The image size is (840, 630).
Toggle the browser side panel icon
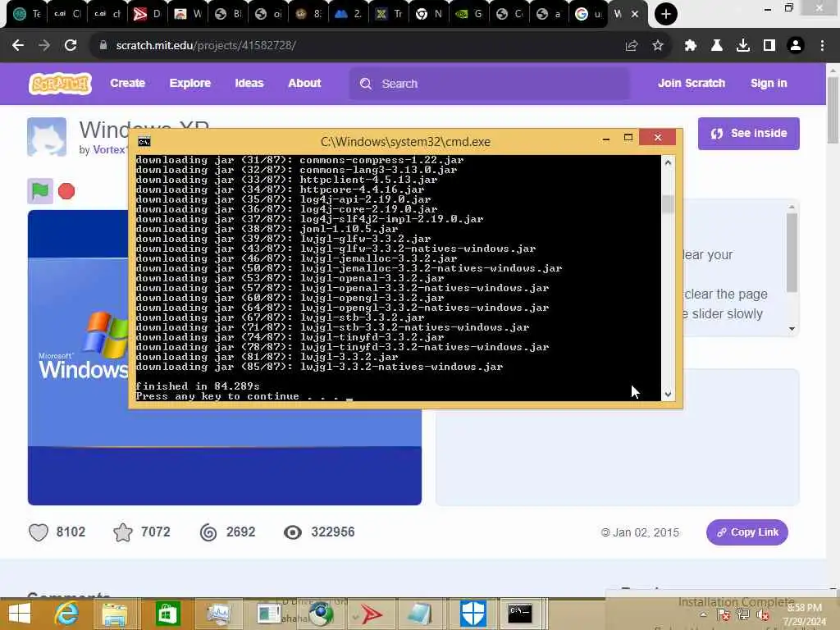pos(769,46)
